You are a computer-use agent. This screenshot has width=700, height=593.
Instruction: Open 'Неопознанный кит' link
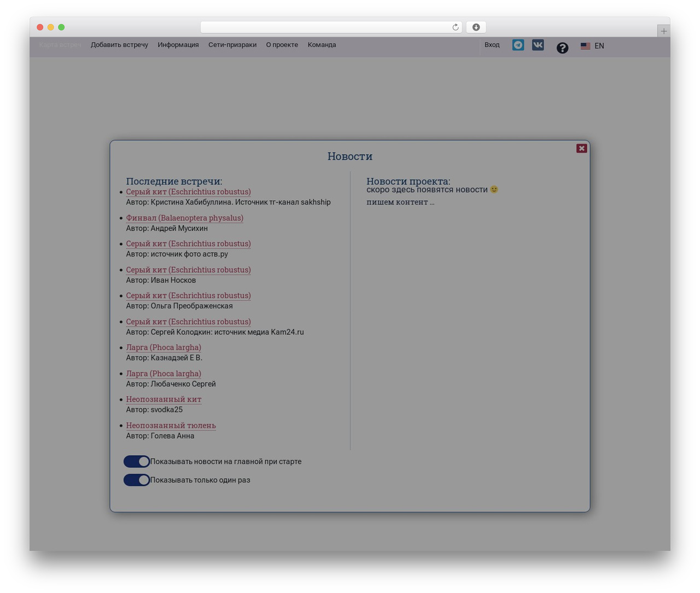[x=164, y=399]
